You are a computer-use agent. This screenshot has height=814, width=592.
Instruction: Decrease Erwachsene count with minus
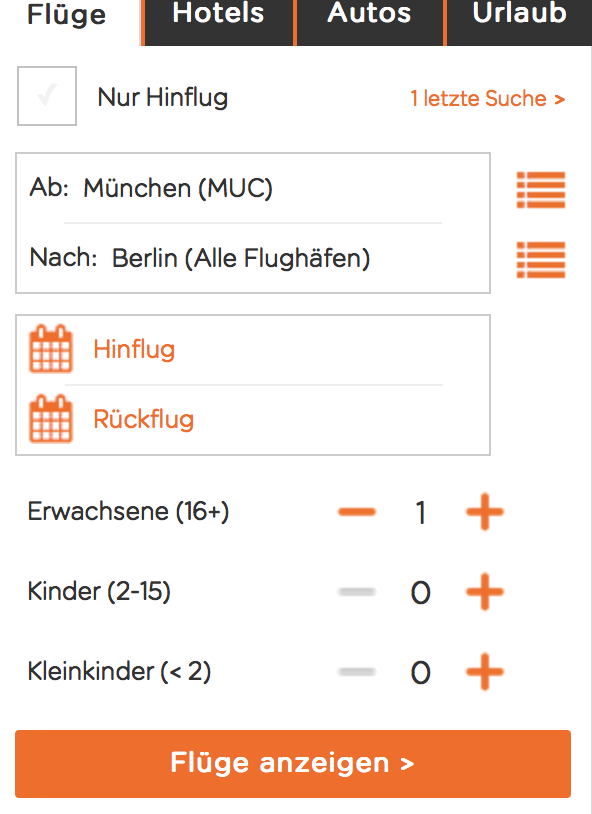point(357,512)
